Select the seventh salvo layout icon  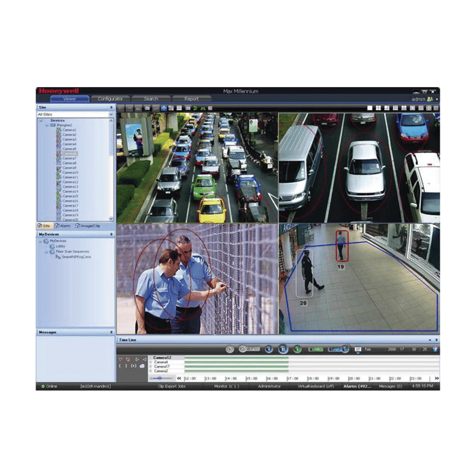coord(421,108)
